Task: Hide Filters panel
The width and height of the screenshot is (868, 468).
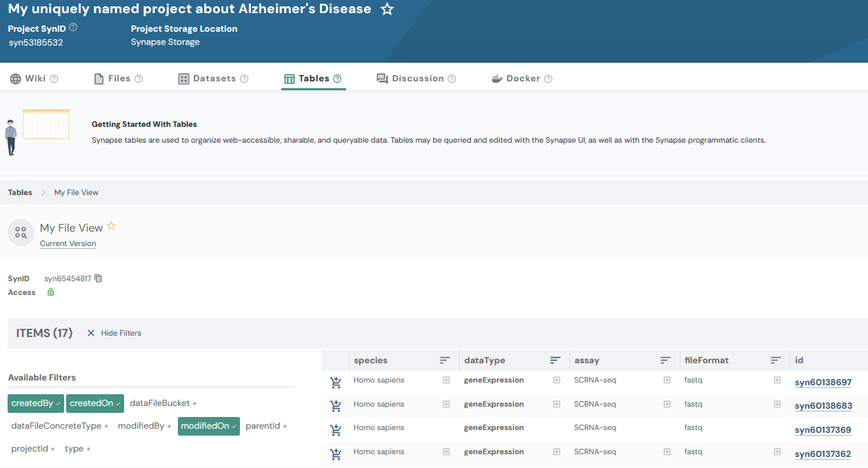Action: (114, 333)
